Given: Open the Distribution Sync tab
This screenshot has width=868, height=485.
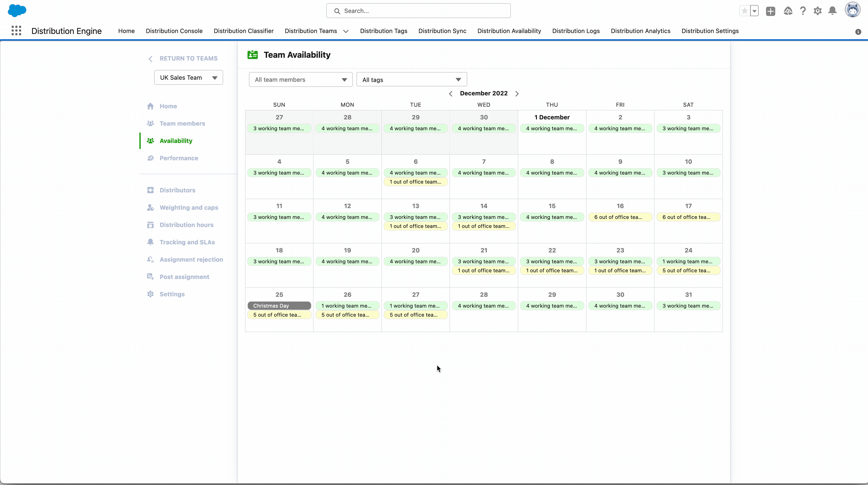Looking at the screenshot, I should tap(442, 31).
